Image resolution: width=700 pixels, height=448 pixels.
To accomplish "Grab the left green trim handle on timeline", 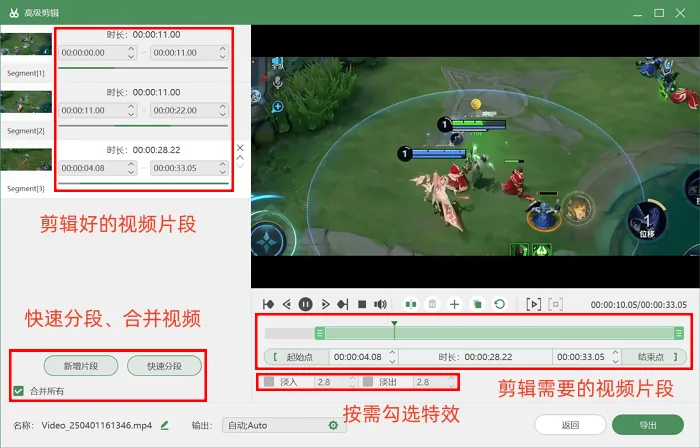I will tap(320, 333).
